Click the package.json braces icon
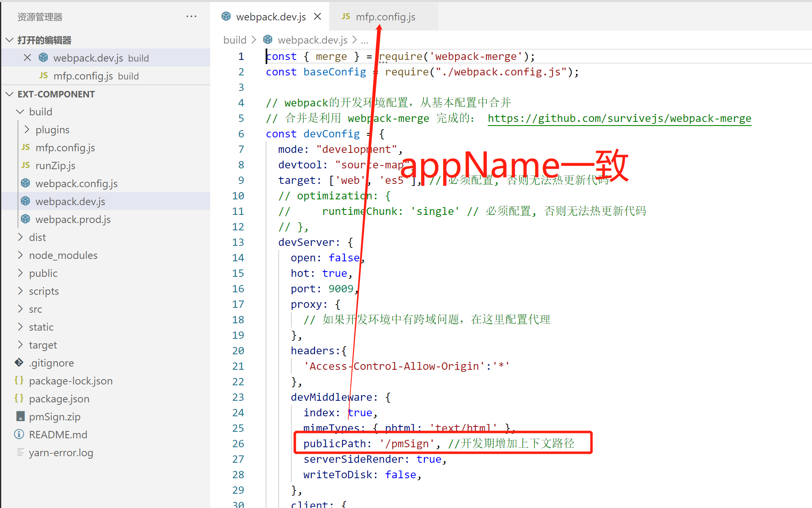The width and height of the screenshot is (812, 508). pos(19,399)
